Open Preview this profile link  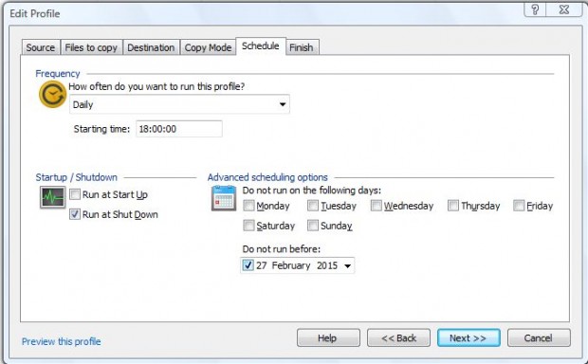coord(61,341)
